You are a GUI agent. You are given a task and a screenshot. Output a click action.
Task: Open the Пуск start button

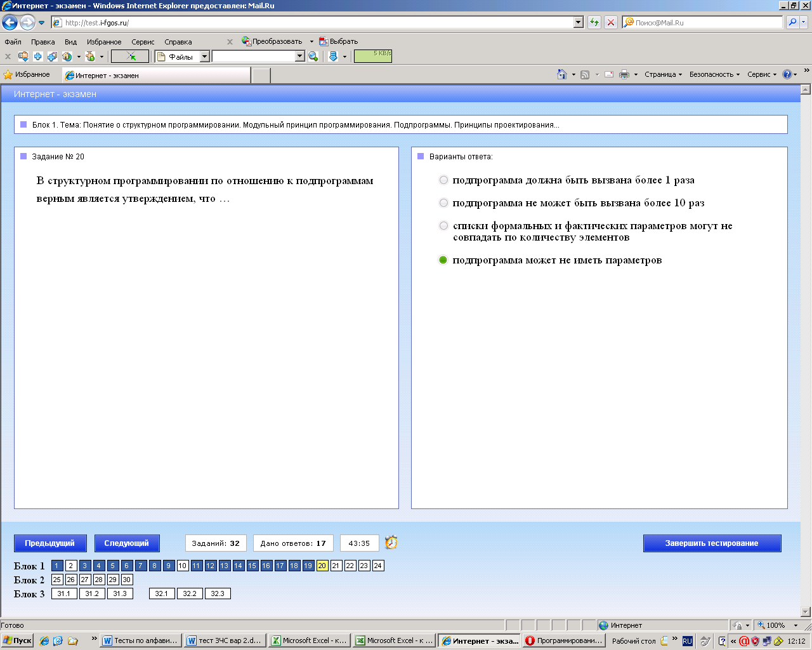(17, 641)
